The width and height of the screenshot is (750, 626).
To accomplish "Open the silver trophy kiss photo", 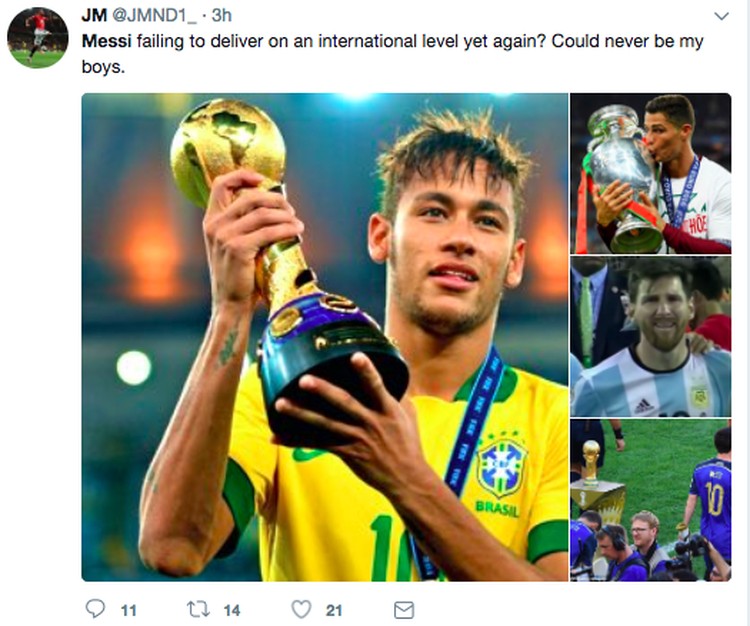I will [x=651, y=173].
